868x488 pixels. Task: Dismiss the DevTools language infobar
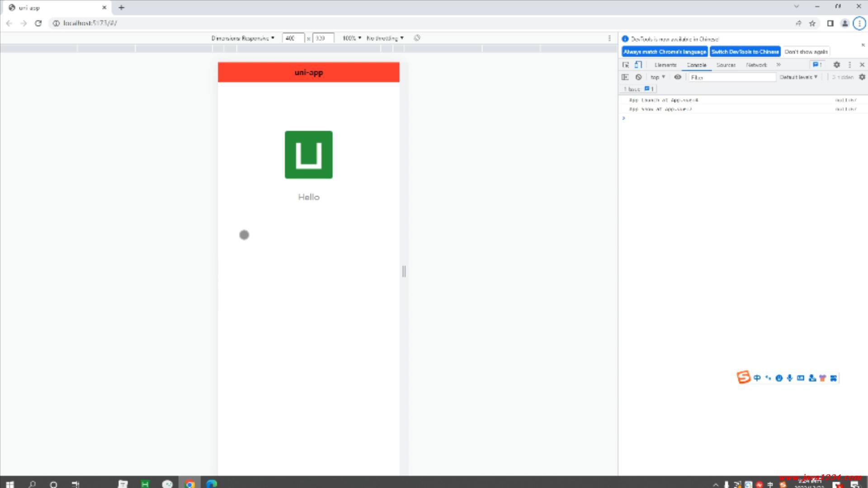[863, 45]
